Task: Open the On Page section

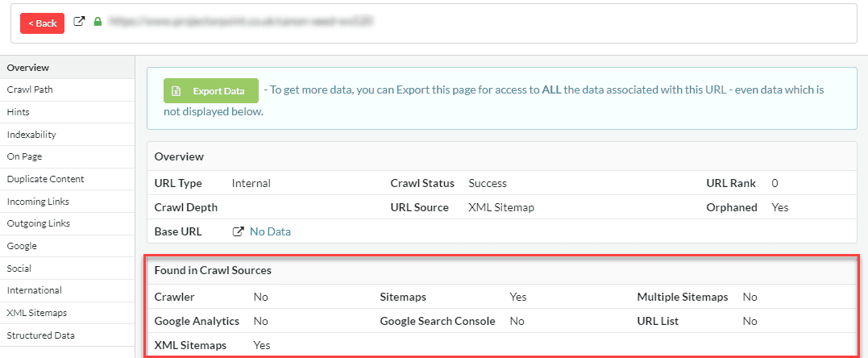Action: pos(68,157)
